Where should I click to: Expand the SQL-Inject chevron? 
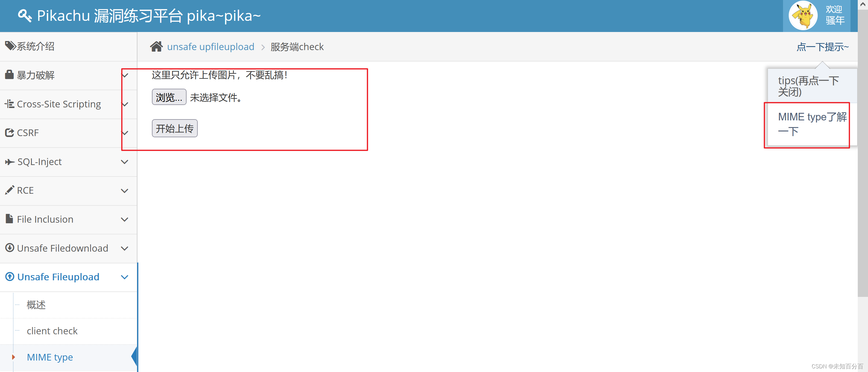(x=125, y=162)
